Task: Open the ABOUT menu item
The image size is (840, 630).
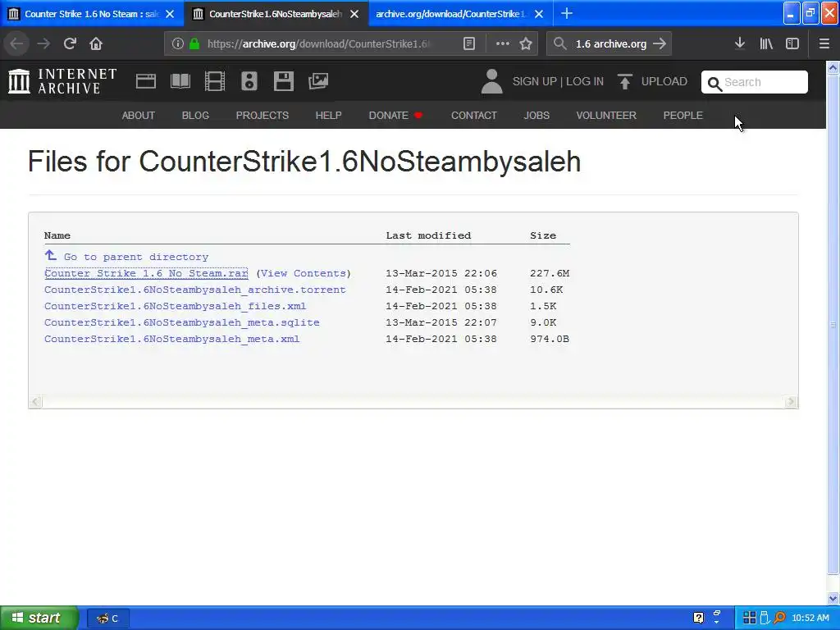Action: coord(138,115)
